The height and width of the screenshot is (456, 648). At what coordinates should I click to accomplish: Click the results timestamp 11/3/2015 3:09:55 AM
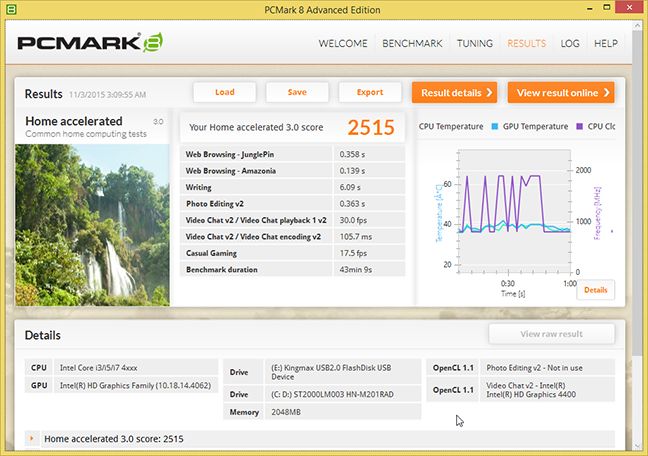point(107,95)
